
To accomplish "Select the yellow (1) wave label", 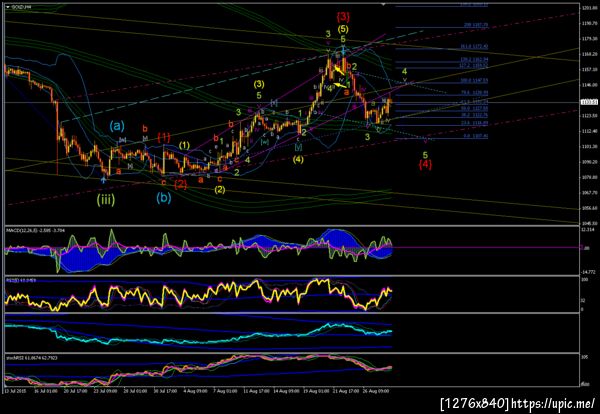I will [185, 145].
